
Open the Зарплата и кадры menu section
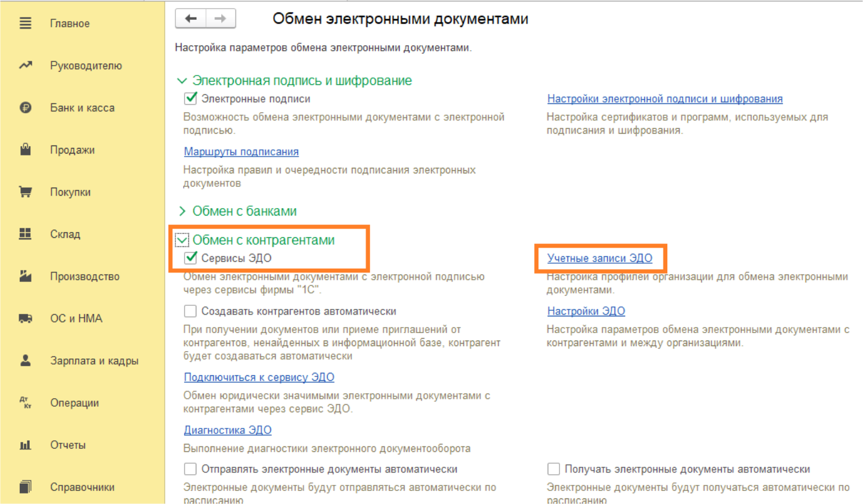coord(94,360)
